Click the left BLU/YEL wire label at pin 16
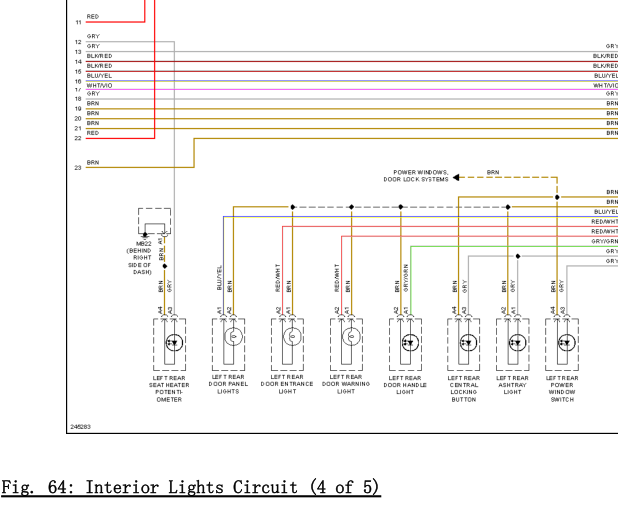The image size is (618, 520). 99,76
